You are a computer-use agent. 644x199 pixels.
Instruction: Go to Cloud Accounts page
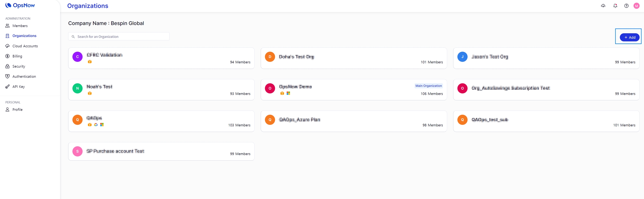click(25, 46)
